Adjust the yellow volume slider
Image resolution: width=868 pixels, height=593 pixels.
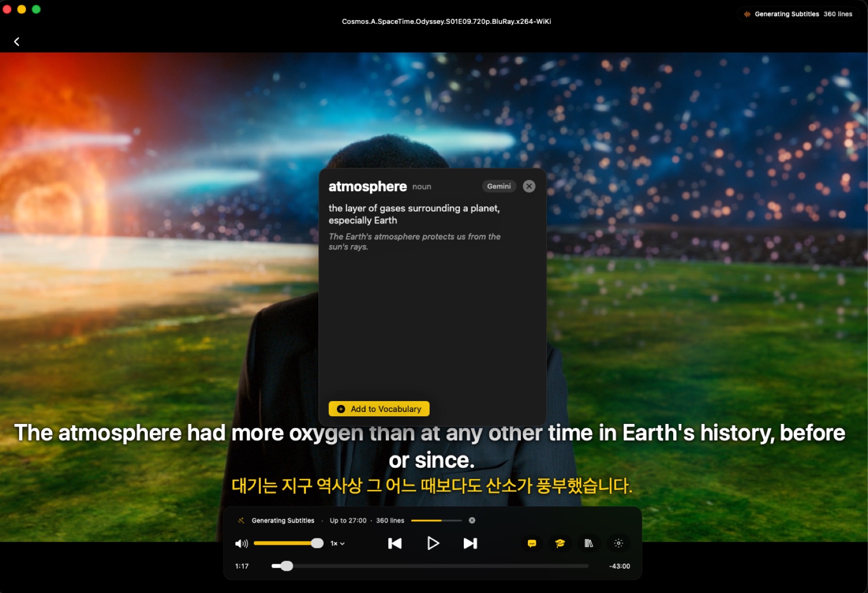coord(288,543)
